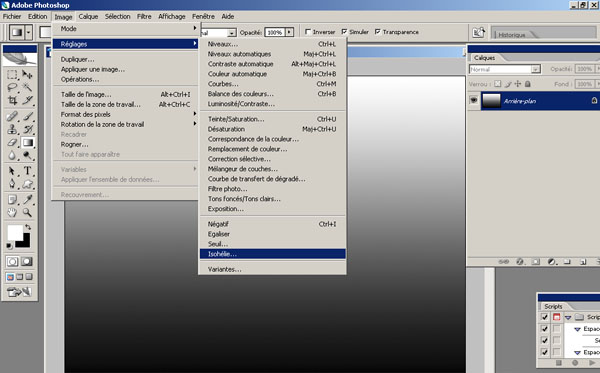
Task: Select the History Brush tool
Action: tap(27, 129)
